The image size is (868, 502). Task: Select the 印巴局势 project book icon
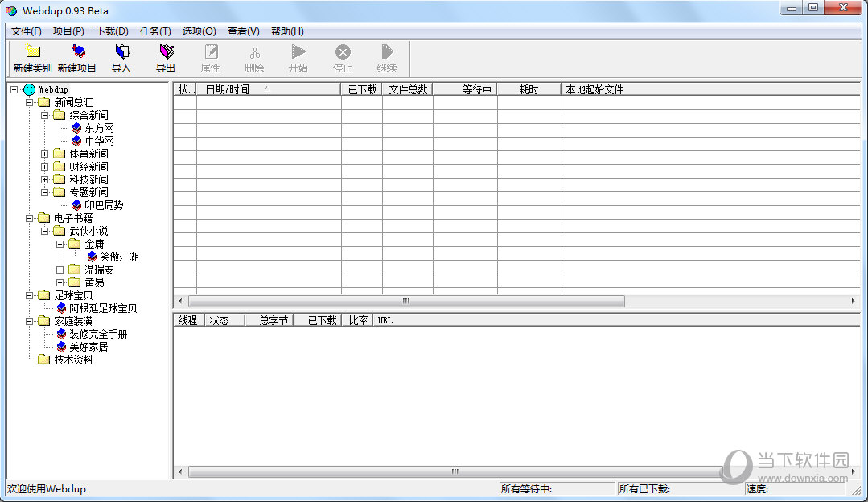coord(77,205)
